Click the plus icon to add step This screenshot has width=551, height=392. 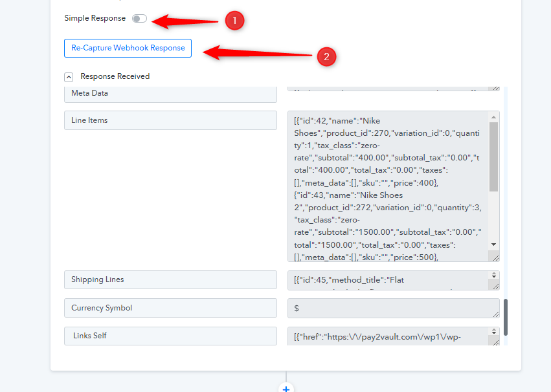(286, 388)
